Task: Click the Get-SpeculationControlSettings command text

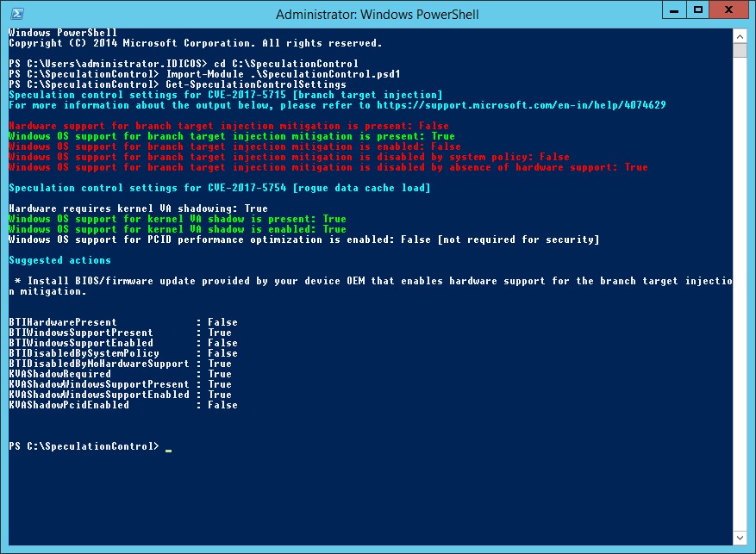Action: pyautogui.click(x=256, y=84)
